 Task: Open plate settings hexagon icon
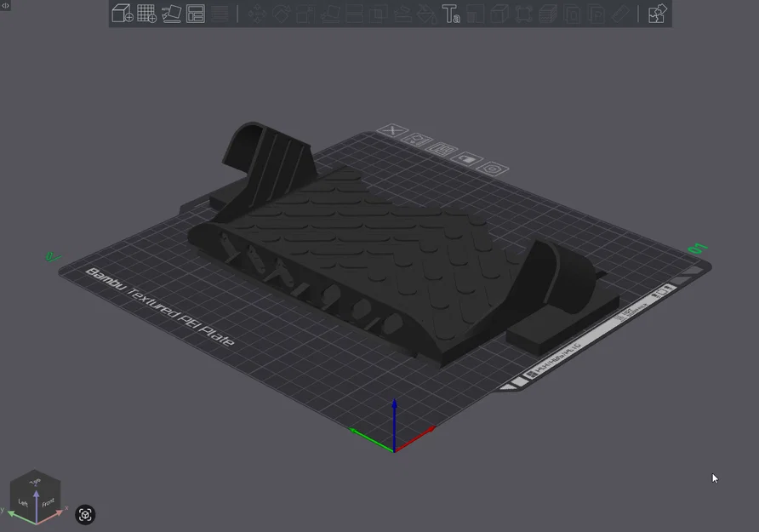493,169
